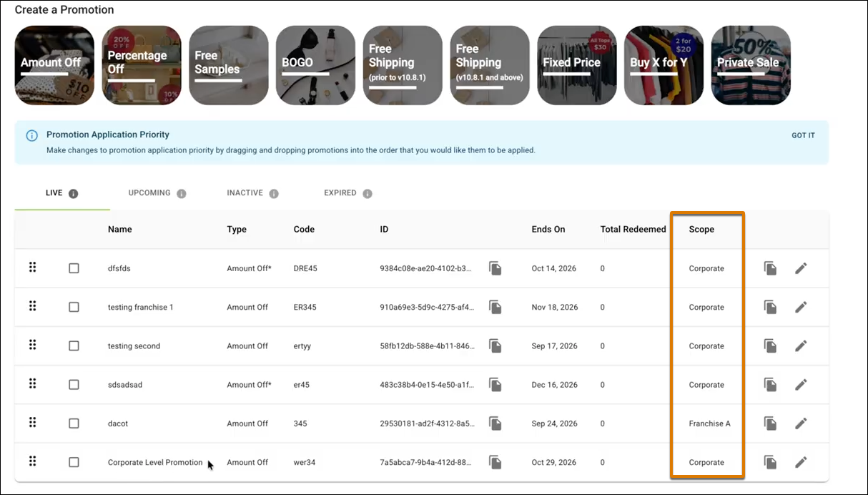Pick Free Shipping v10.8.1 and above card
This screenshot has width=868, height=495.
(490, 65)
